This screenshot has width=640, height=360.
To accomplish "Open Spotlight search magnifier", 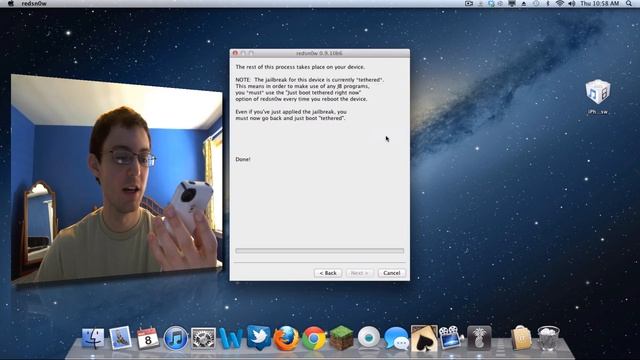I will 629,3.
